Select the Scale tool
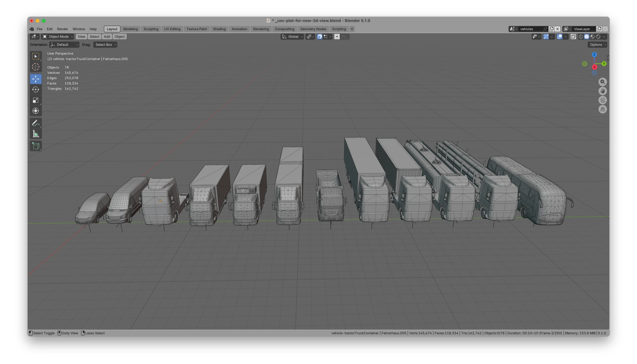 [35, 100]
